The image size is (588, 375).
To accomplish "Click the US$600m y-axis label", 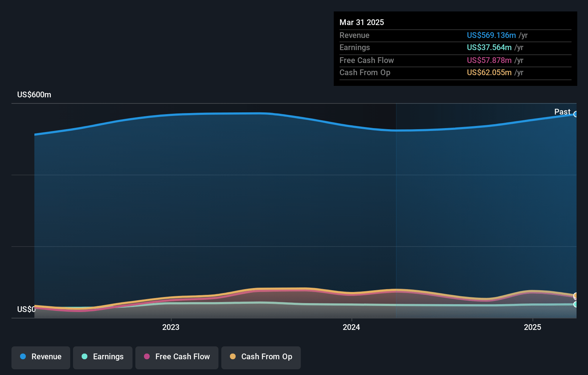I will click(x=34, y=94).
